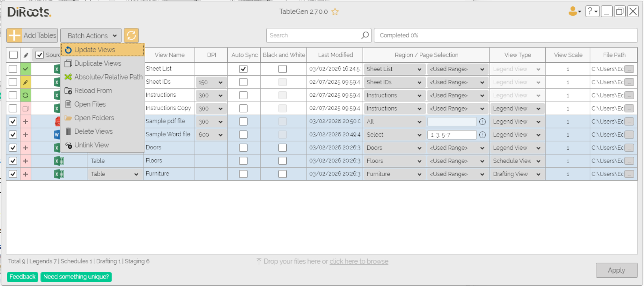Click the Apply button
Viewport: 644px width, 286px height.
click(616, 270)
